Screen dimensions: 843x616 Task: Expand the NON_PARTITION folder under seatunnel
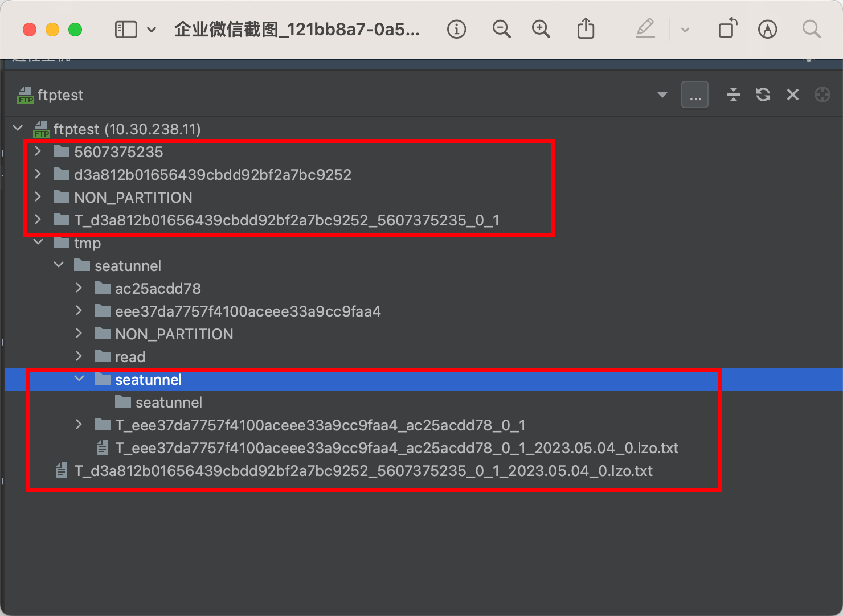[79, 334]
